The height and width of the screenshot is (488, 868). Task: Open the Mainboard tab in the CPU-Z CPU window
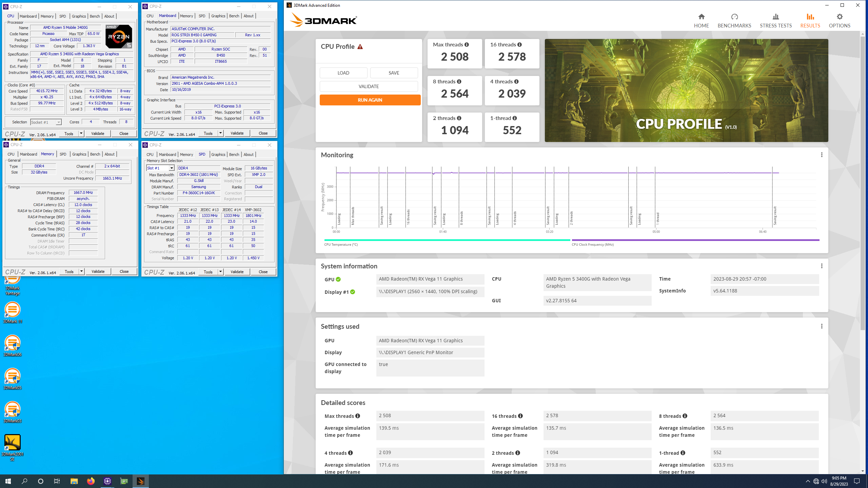coord(28,16)
